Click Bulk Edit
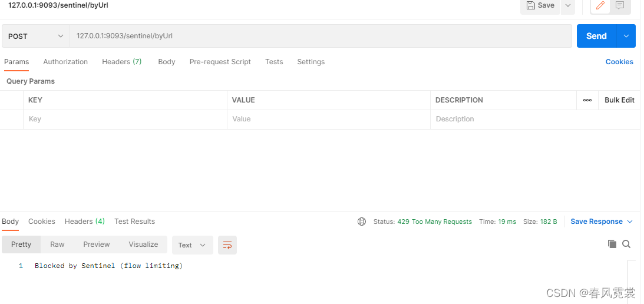This screenshot has width=644, height=304. (619, 100)
